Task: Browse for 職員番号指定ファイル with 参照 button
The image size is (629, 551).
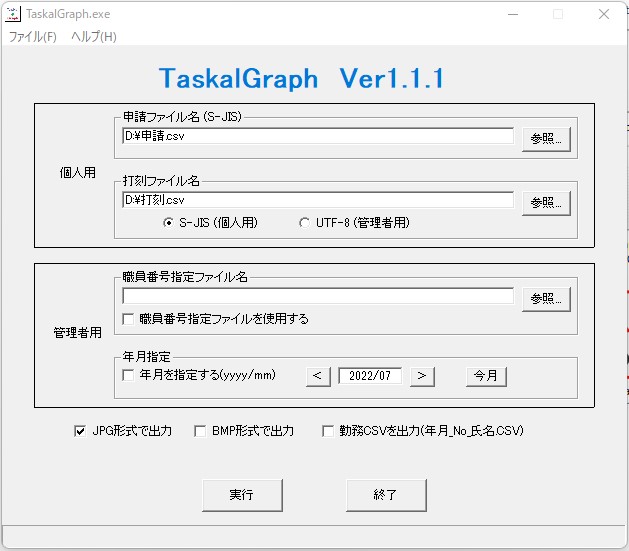Action: [546, 299]
